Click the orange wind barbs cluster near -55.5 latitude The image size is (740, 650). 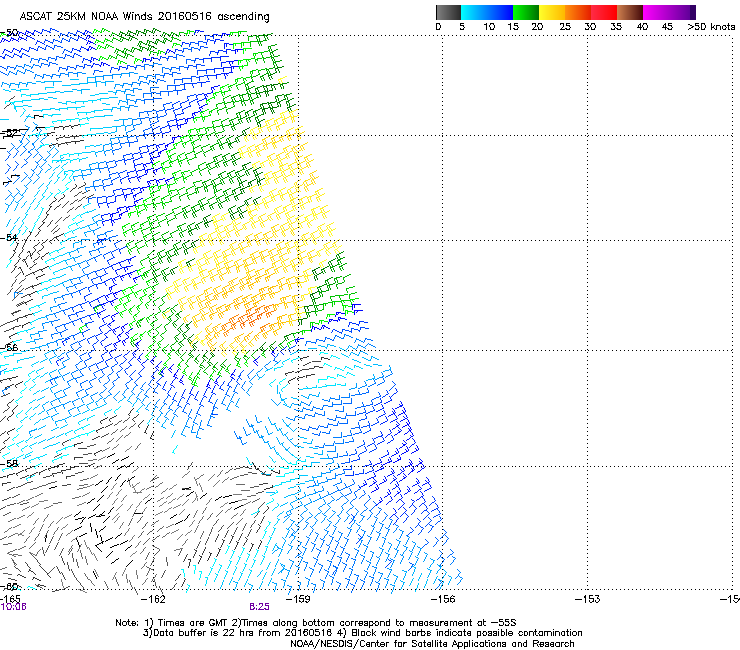(x=248, y=319)
